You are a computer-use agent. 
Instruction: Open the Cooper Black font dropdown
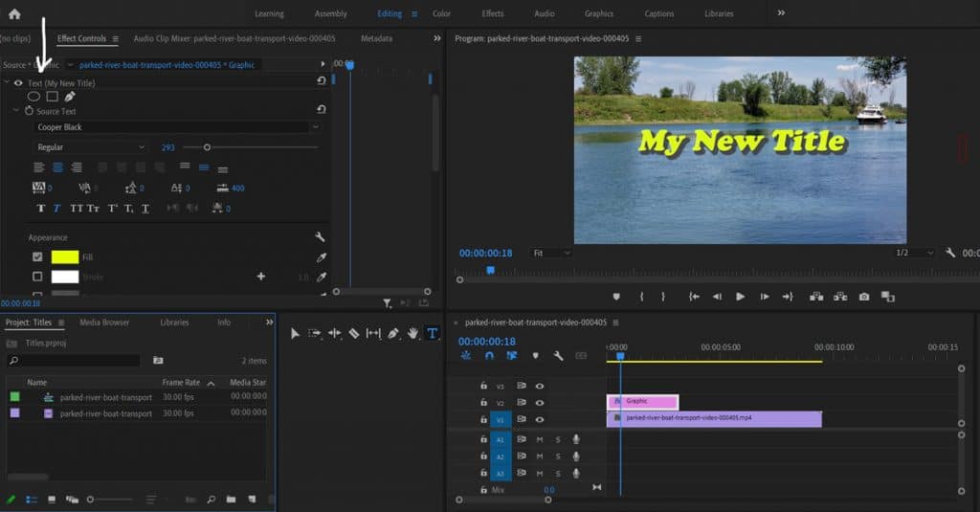(x=177, y=127)
